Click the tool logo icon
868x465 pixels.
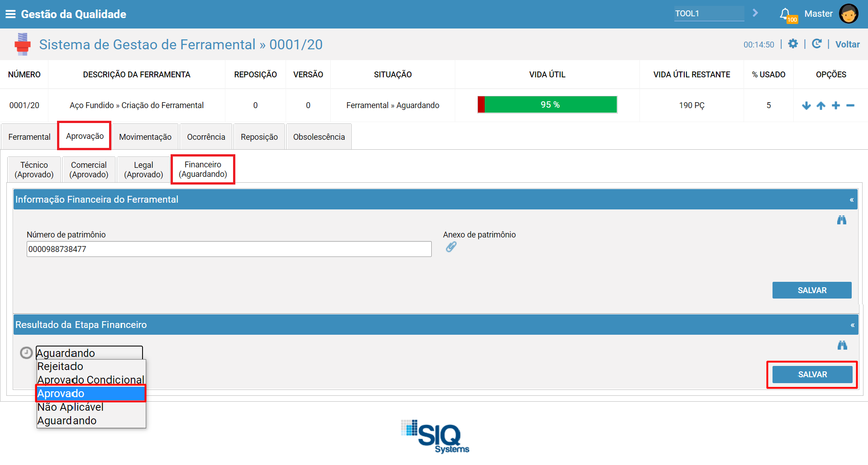pyautogui.click(x=22, y=44)
